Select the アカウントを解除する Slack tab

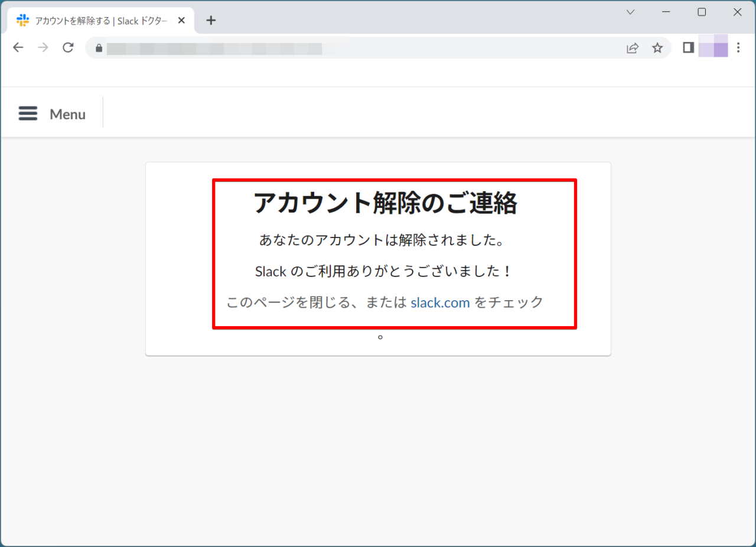click(x=102, y=21)
